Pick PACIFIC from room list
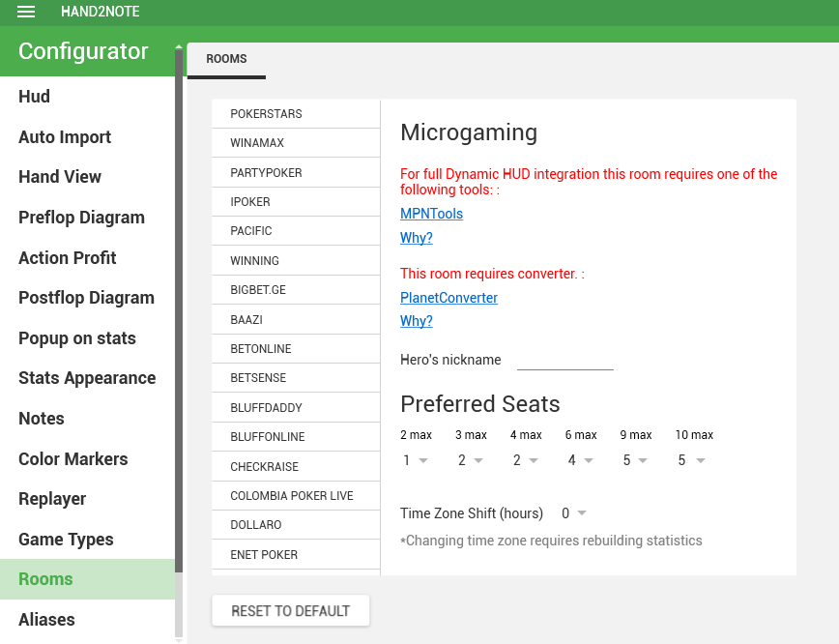The image size is (839, 644). click(296, 231)
